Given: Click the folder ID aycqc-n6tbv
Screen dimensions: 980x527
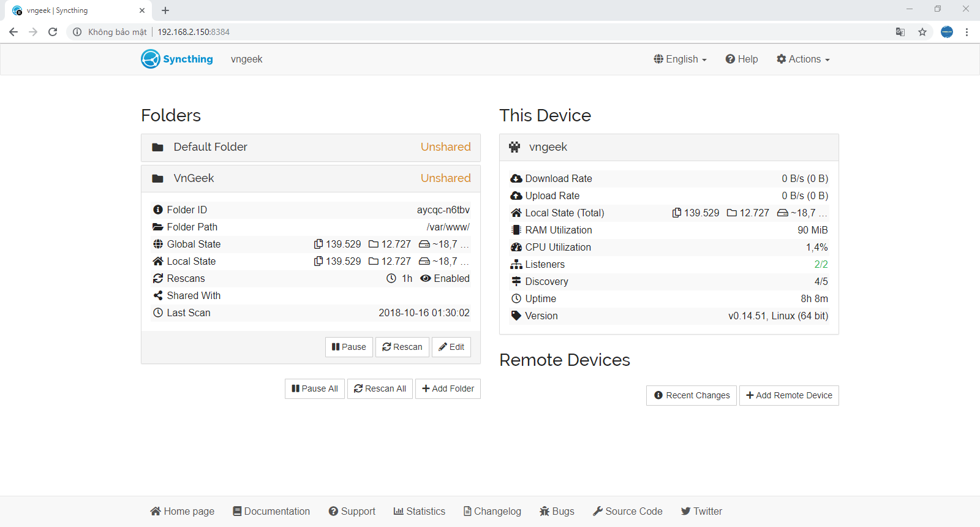Looking at the screenshot, I should pyautogui.click(x=443, y=210).
